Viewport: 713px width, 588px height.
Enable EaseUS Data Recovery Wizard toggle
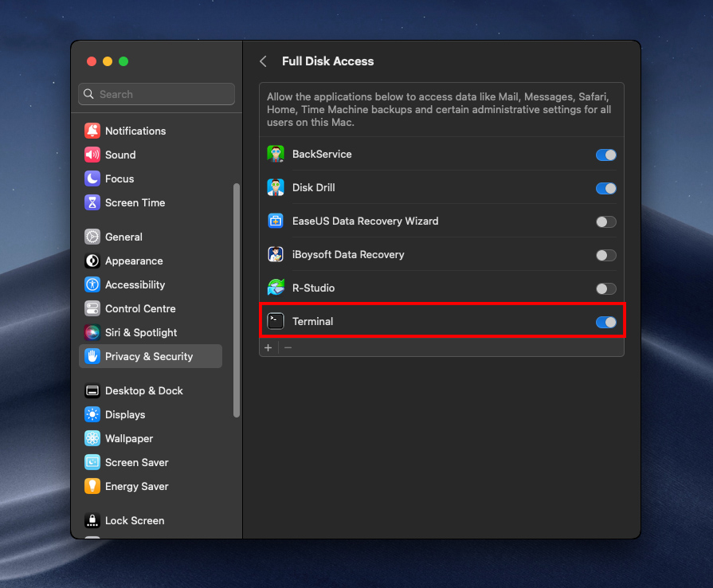pos(606,222)
